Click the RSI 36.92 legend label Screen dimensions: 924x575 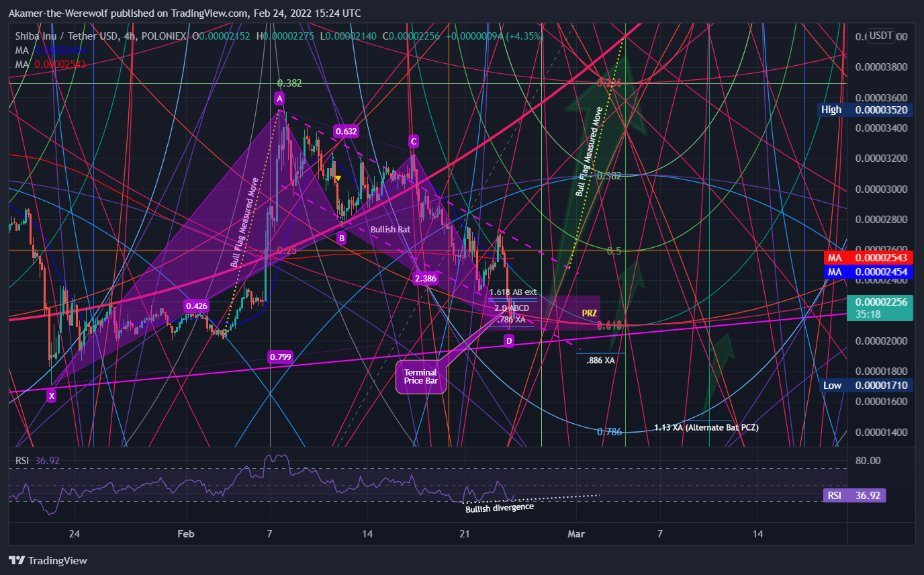click(x=39, y=461)
